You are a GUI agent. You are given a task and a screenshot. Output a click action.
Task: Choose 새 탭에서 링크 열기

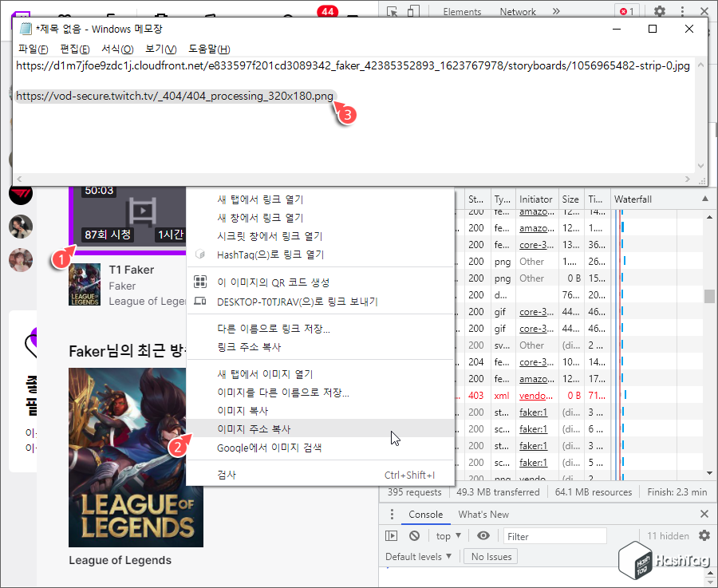click(321, 199)
